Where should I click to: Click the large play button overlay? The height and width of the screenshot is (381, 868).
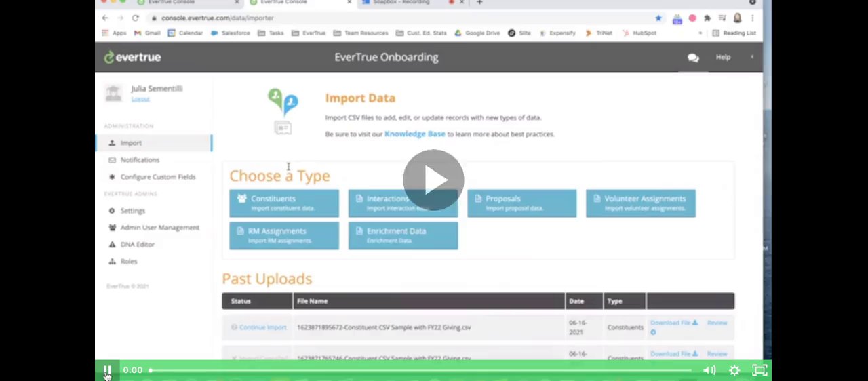[433, 180]
